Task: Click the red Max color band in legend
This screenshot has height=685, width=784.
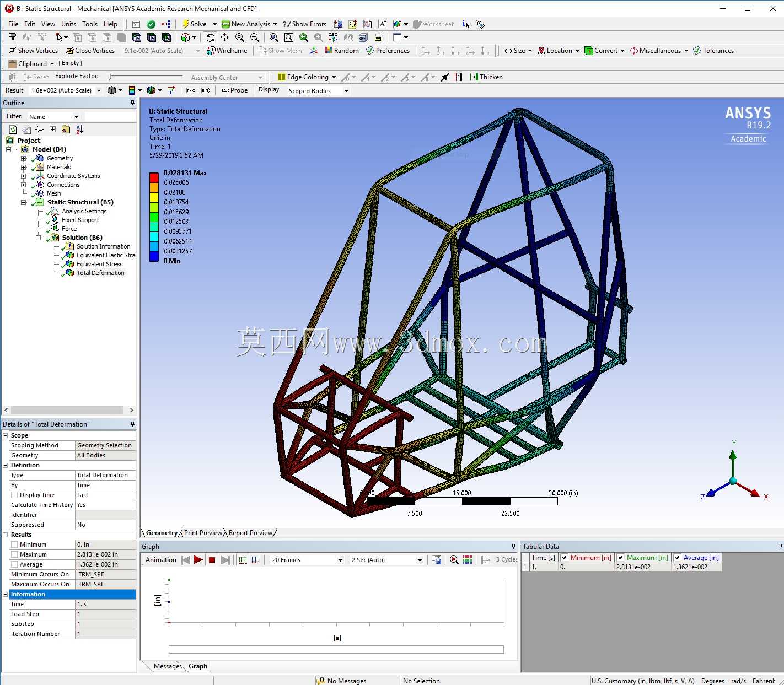Action: (154, 177)
